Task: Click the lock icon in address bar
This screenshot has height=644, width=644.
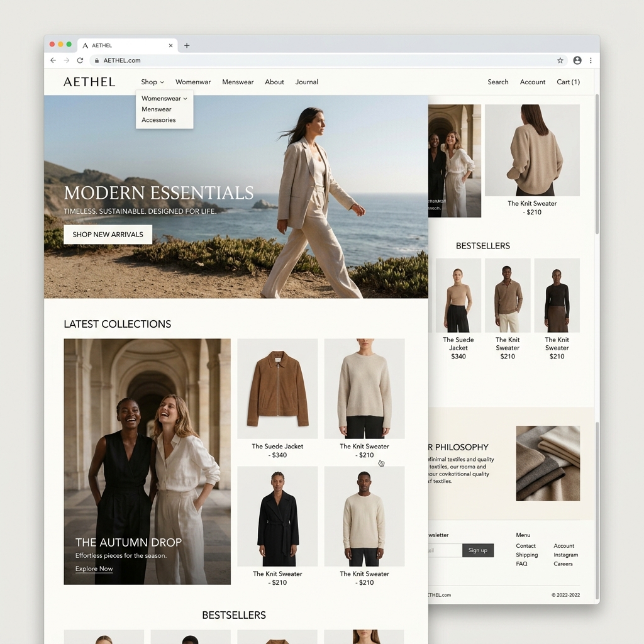Action: pos(96,60)
